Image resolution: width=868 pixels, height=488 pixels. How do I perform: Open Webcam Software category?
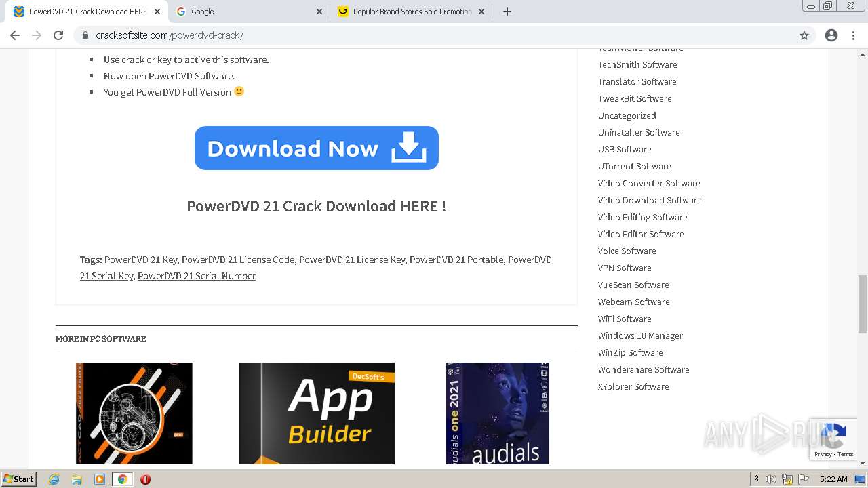(634, 302)
